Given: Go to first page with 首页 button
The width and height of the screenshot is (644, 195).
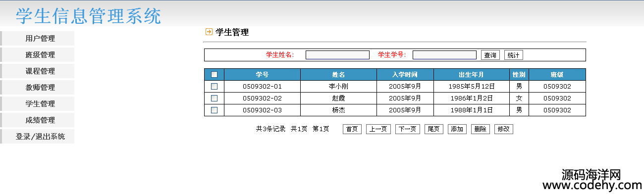Looking at the screenshot, I should tap(352, 129).
